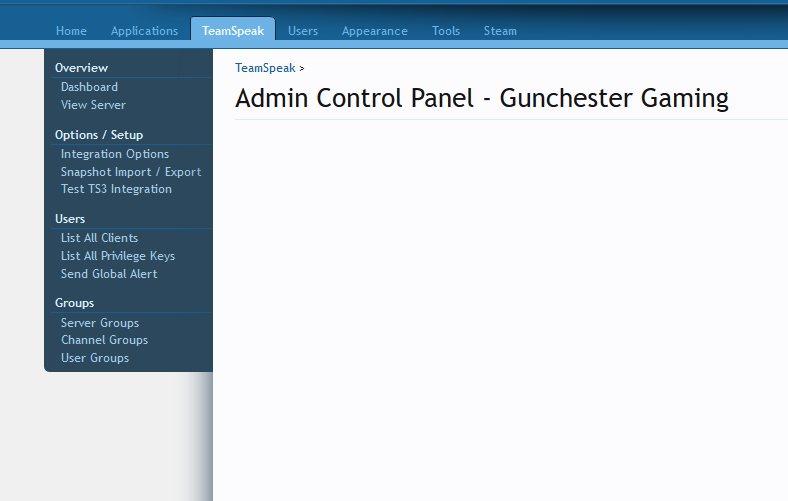The height and width of the screenshot is (501, 788).
Task: Run Test TS3 Integration
Action: (116, 189)
